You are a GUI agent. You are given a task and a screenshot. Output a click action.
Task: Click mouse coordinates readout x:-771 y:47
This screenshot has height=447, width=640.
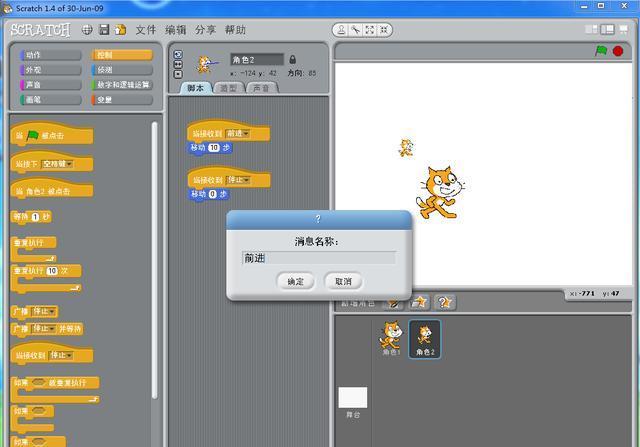click(x=595, y=294)
